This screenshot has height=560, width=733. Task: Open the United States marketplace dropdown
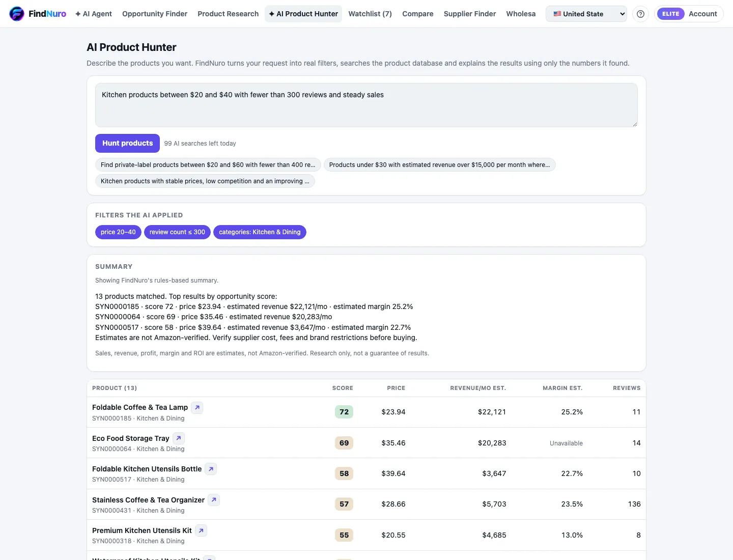pyautogui.click(x=586, y=14)
